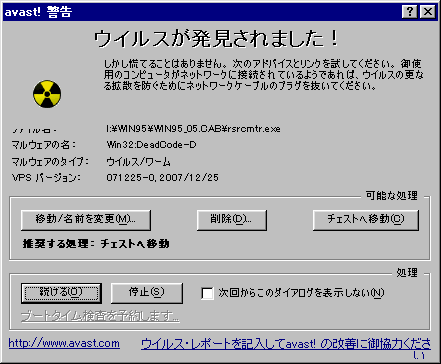Click the 削除(D) delete button
The height and width of the screenshot is (364, 441).
click(x=232, y=220)
